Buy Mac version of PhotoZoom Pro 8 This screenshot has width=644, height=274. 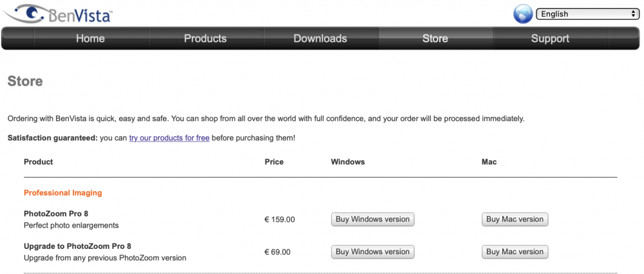(x=515, y=219)
